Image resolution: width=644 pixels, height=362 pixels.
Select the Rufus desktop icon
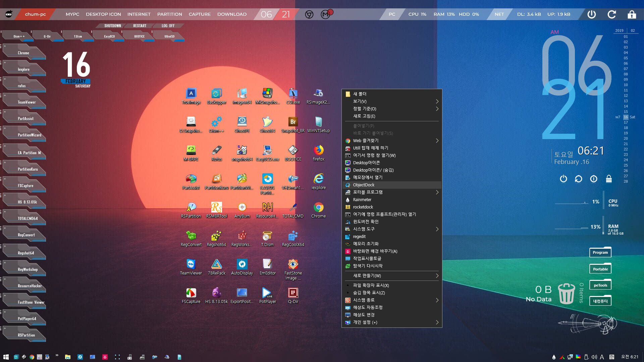tap(216, 153)
